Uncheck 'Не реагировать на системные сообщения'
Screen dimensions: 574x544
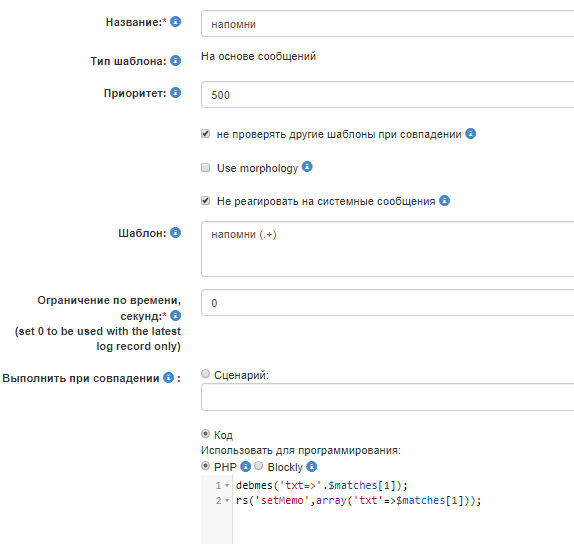click(205, 201)
